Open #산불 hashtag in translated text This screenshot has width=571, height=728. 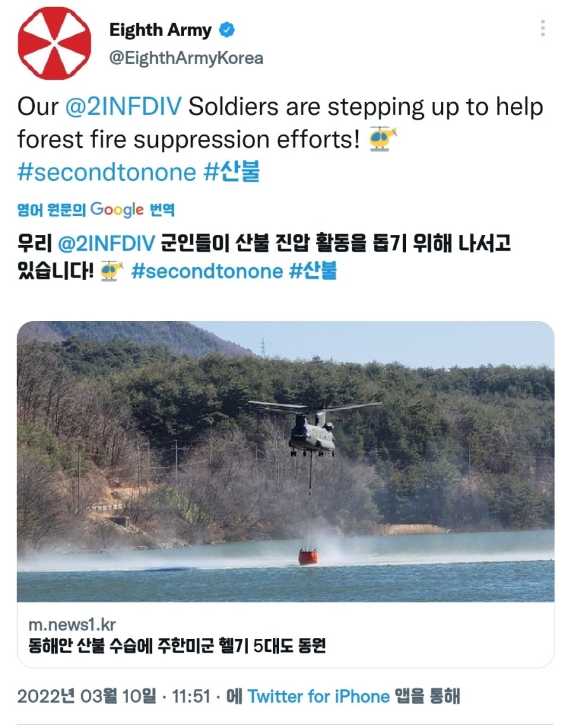pyautogui.click(x=313, y=270)
